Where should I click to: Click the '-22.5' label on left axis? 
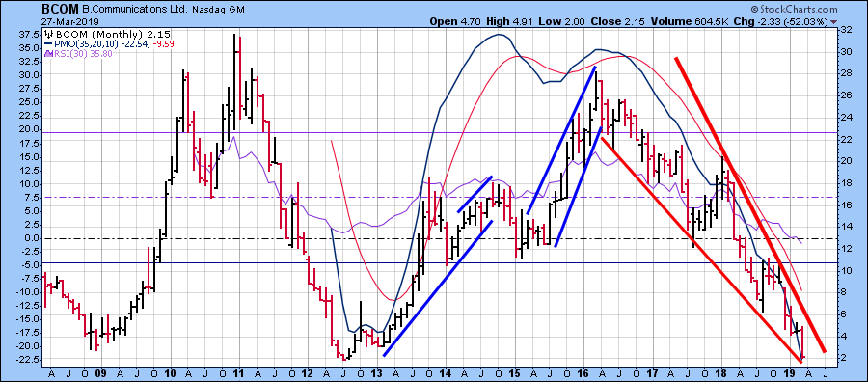coord(27,360)
